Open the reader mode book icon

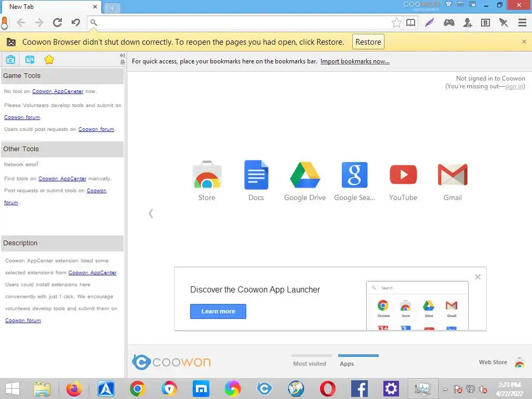click(x=411, y=23)
